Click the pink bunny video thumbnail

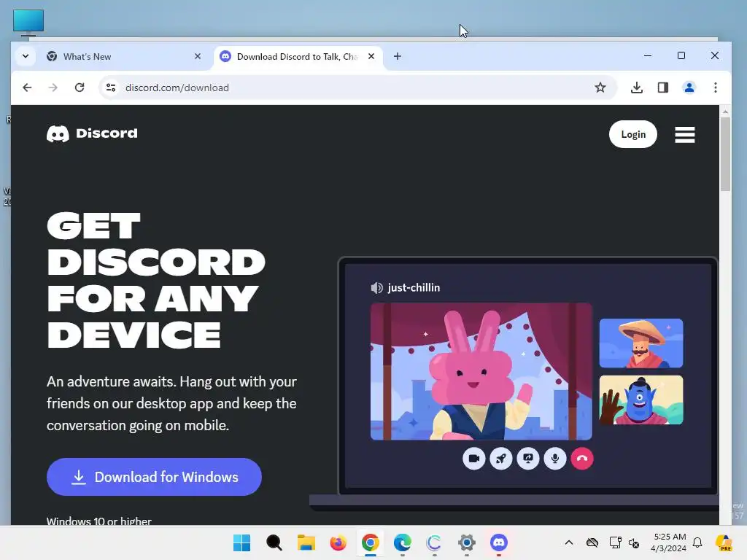point(481,371)
